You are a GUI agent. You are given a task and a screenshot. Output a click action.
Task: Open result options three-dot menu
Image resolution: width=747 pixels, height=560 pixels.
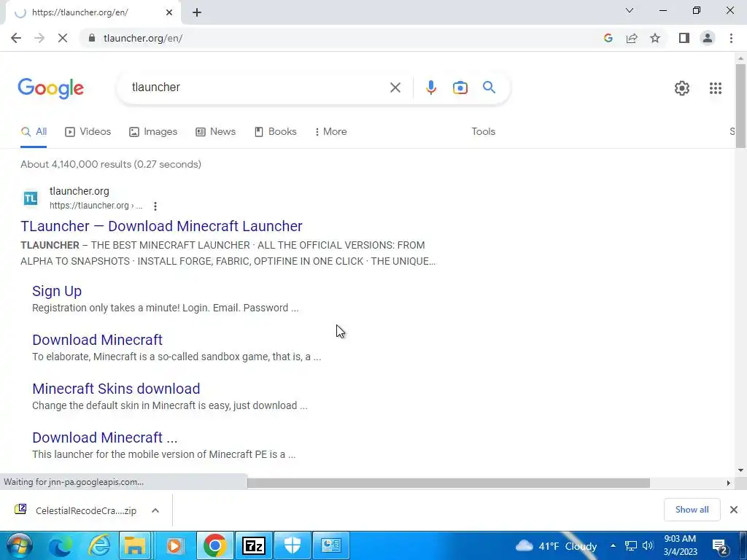click(x=155, y=206)
